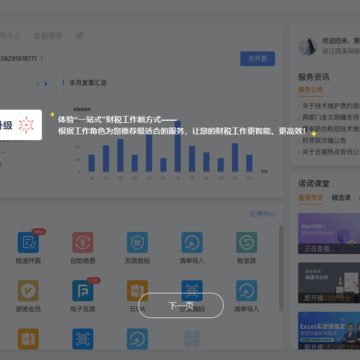This screenshot has width=360, height=360.
Task: Click the 下一页 onboarding button
Action: [181, 305]
